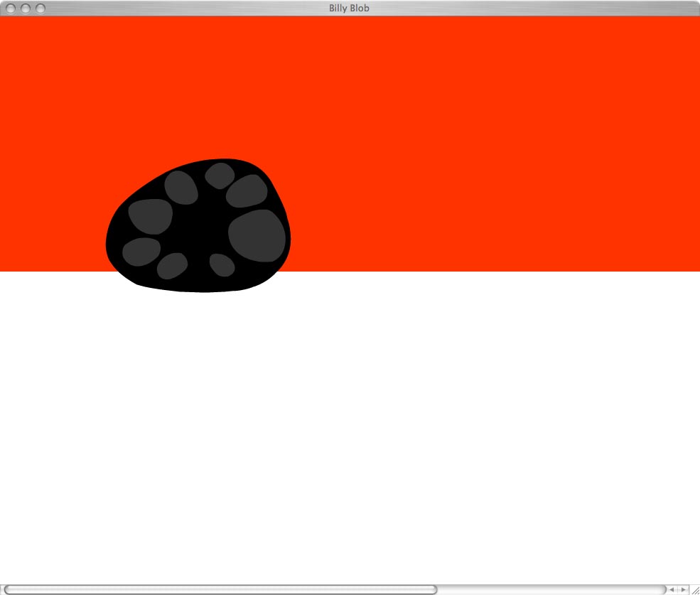Viewport: 700px width, 595px height.
Task: Click the largest gray spot on blob
Action: click(x=257, y=235)
